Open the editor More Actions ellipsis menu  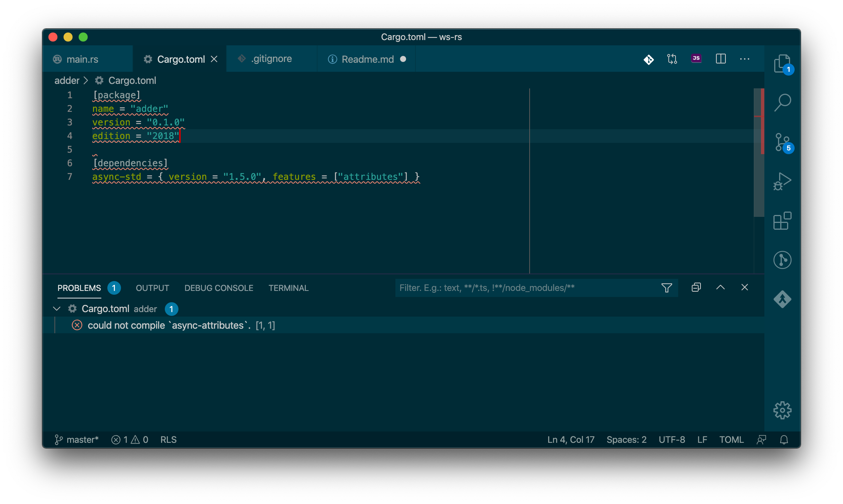pyautogui.click(x=744, y=59)
